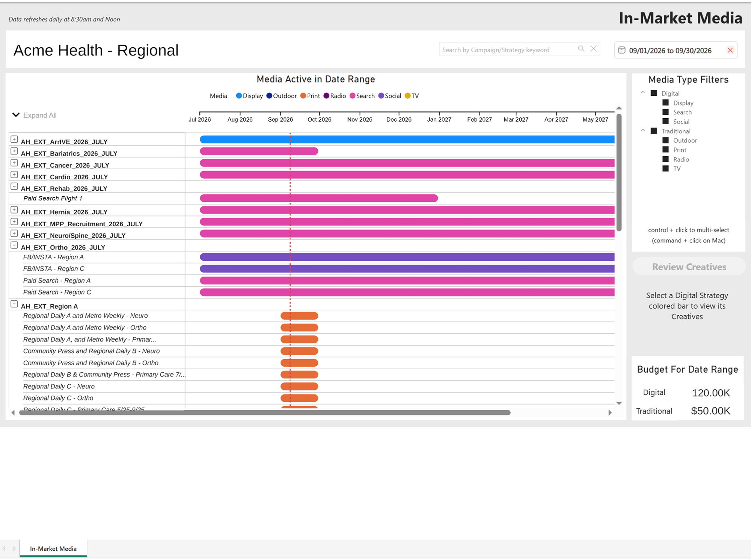Image resolution: width=751 pixels, height=560 pixels.
Task: Collapse AH_EXT_Rehab_2026_JULY campaign row
Action: pyautogui.click(x=14, y=186)
